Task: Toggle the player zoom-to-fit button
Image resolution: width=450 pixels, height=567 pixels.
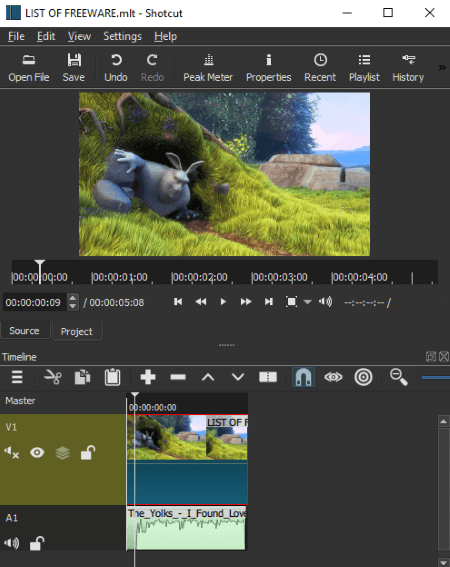Action: 291,302
